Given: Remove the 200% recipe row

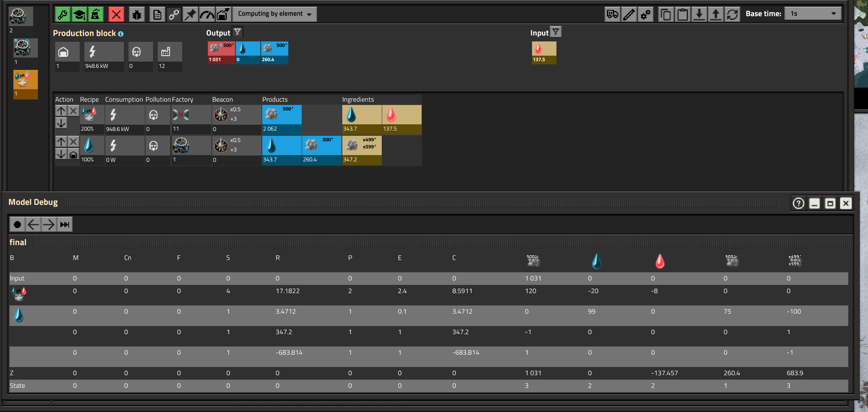Looking at the screenshot, I should pos(73,111).
